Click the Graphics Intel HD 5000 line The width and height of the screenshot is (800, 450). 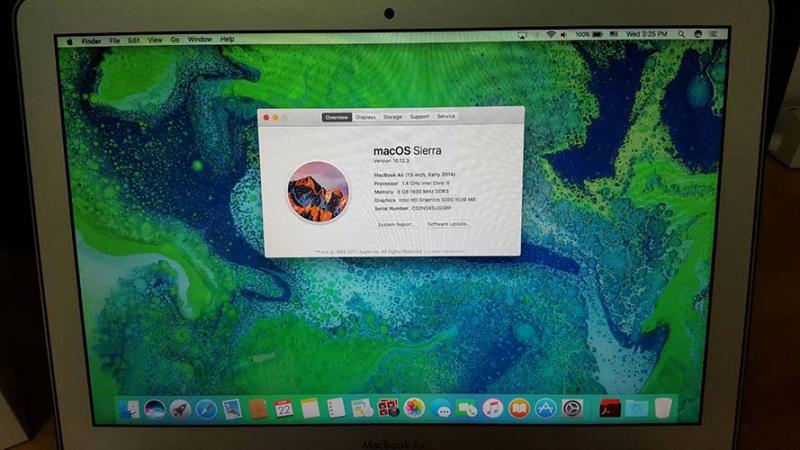pyautogui.click(x=424, y=200)
